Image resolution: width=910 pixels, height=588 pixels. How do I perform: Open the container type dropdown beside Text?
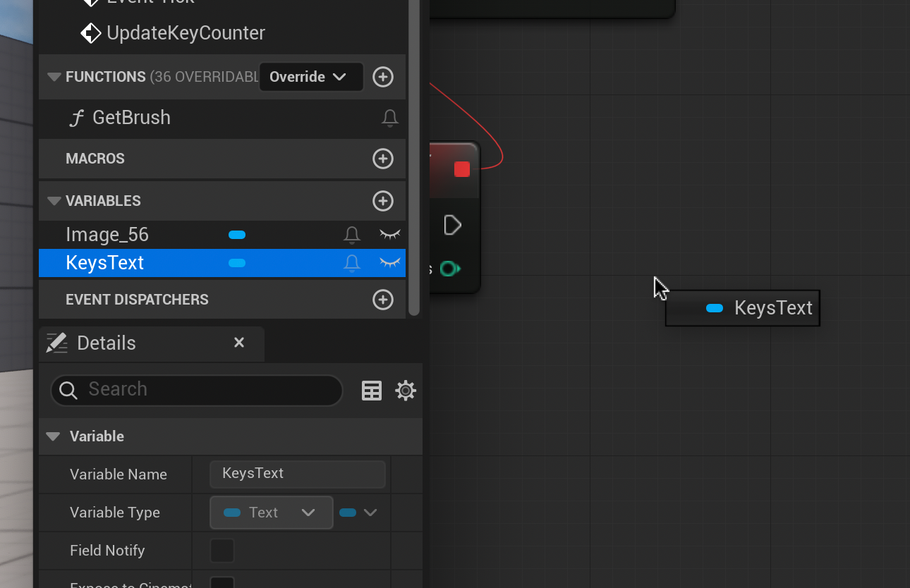click(x=358, y=513)
